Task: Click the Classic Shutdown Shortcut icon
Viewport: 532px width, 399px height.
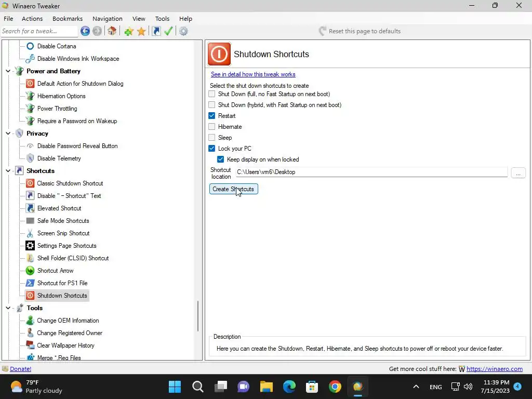Action: 30,183
